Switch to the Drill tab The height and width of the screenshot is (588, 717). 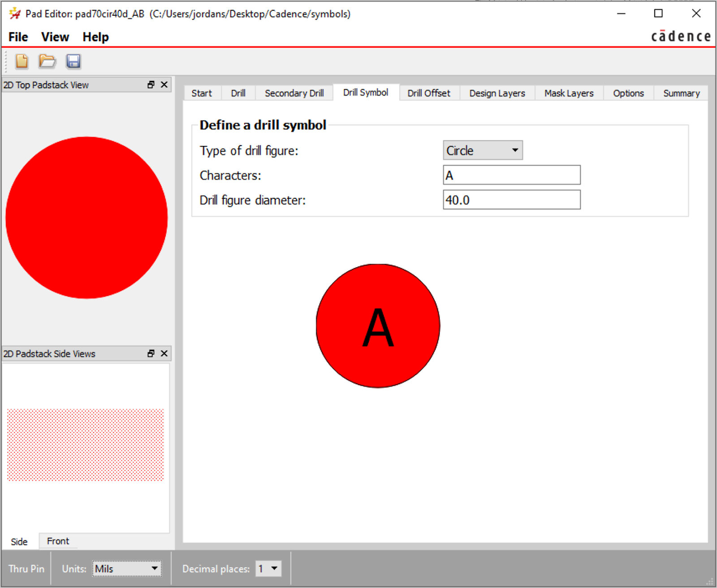[238, 93]
